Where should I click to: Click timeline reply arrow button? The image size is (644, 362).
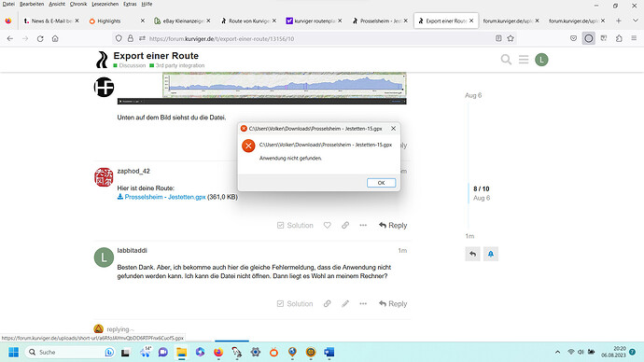(x=472, y=254)
